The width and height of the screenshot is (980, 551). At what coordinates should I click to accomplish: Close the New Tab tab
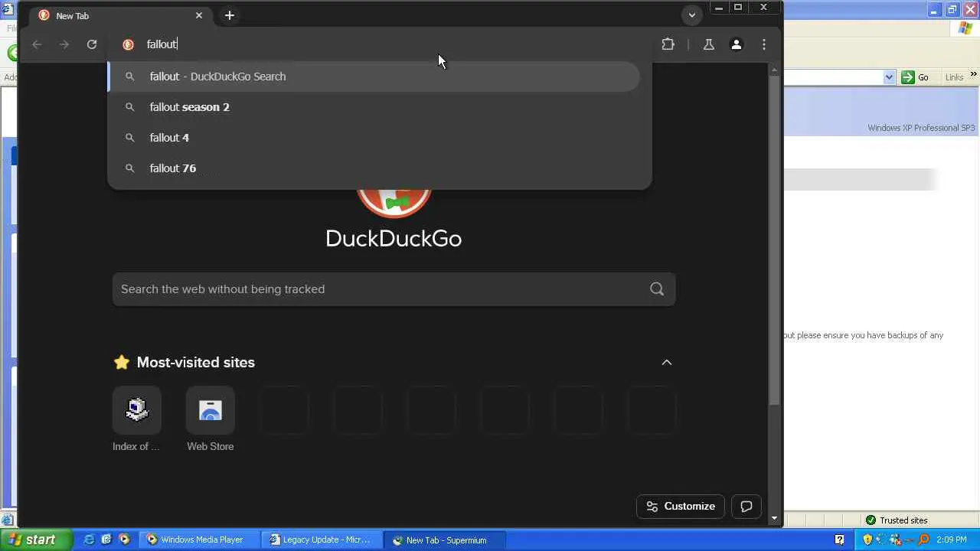199,15
